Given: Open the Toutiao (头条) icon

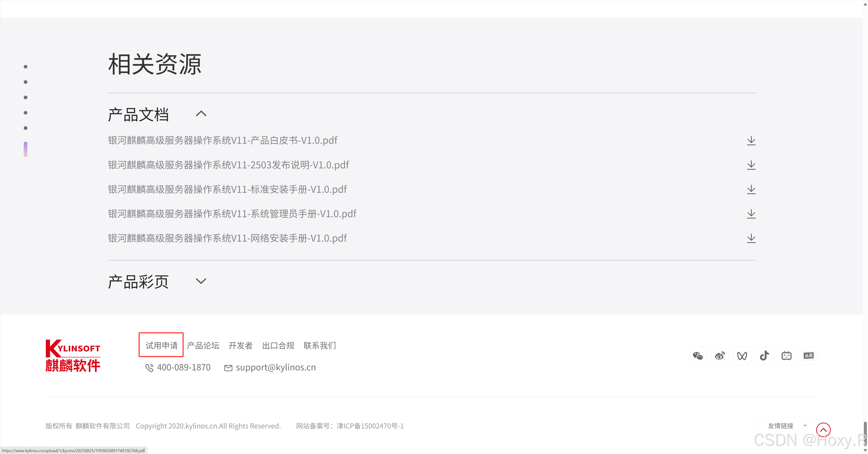Looking at the screenshot, I should point(809,356).
